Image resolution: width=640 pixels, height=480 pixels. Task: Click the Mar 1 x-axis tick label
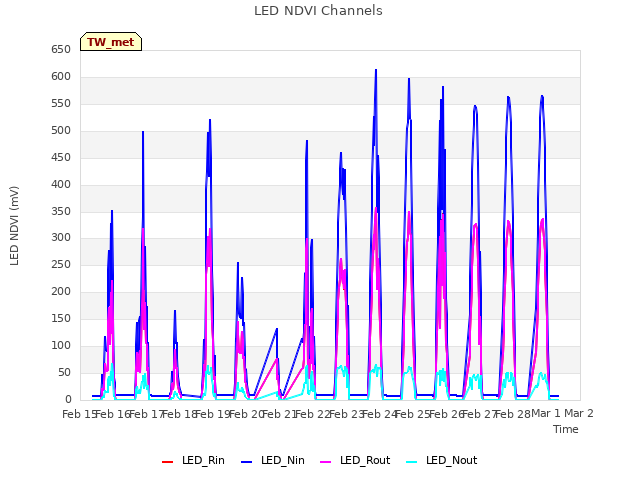pyautogui.click(x=546, y=413)
